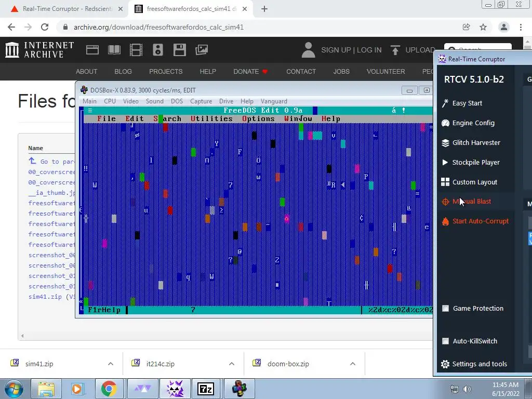Open sim41.zip file link in listing
The height and width of the screenshot is (399, 532).
click(x=45, y=297)
